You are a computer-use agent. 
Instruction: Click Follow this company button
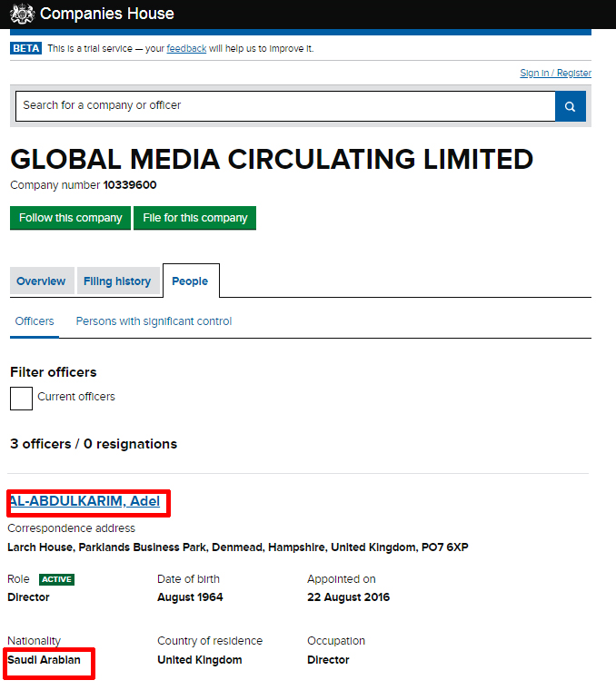[x=71, y=218]
